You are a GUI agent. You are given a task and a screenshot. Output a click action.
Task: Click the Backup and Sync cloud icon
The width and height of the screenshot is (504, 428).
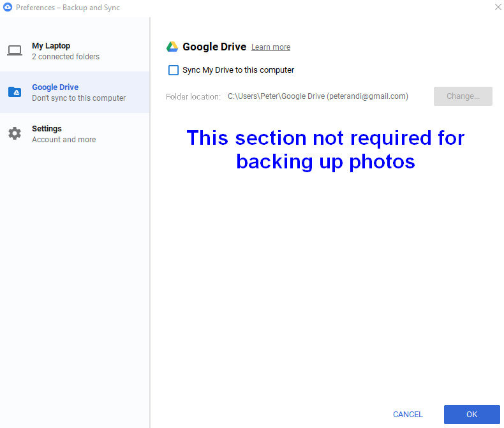[8, 7]
